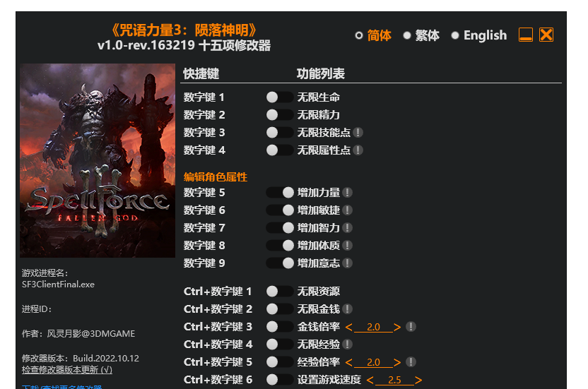This screenshot has width=588, height=389.
Task: Select English language option
Action: coord(479,35)
